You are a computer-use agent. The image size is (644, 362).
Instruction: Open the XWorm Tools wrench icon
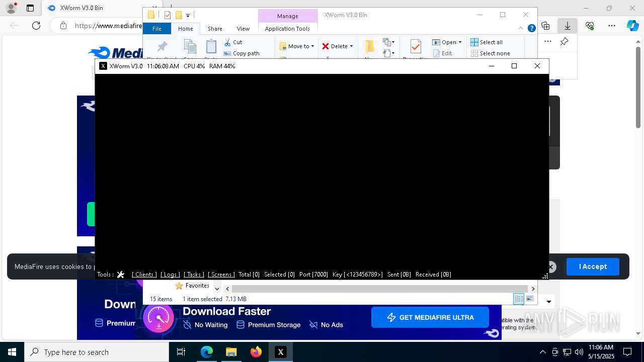[x=120, y=275]
